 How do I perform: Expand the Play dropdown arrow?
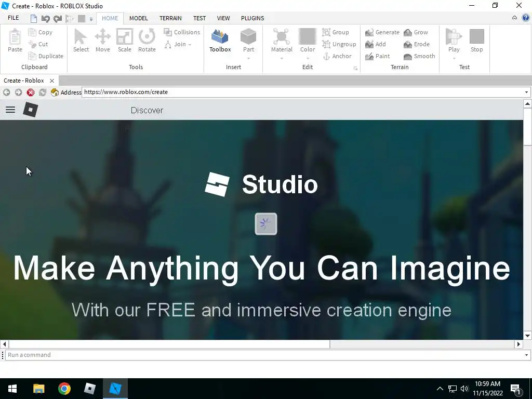click(x=454, y=58)
